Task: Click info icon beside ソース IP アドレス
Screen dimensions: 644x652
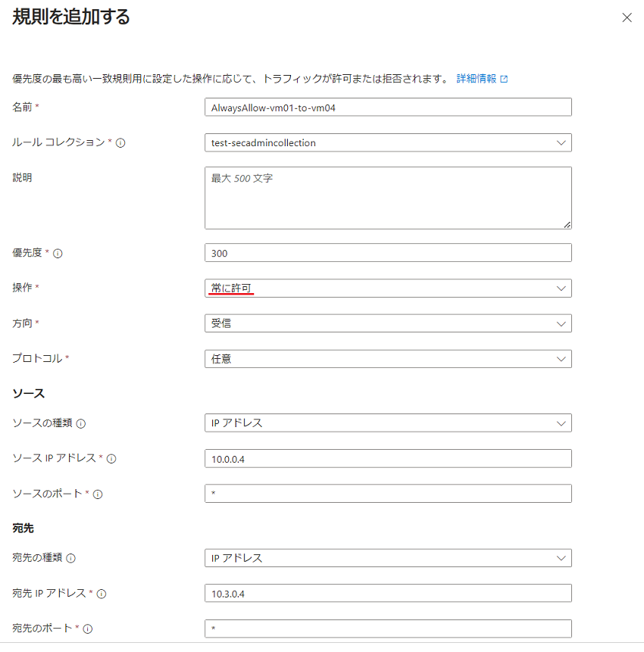Action: pos(111,459)
